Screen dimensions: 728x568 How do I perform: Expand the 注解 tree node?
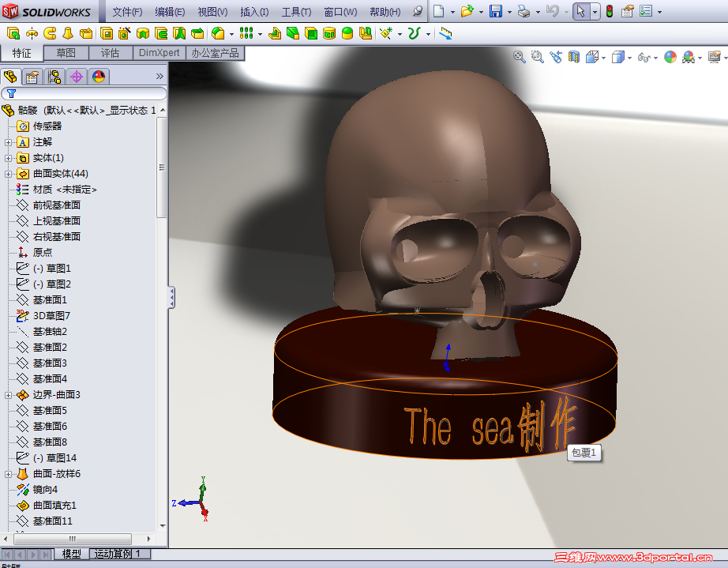(x=8, y=142)
